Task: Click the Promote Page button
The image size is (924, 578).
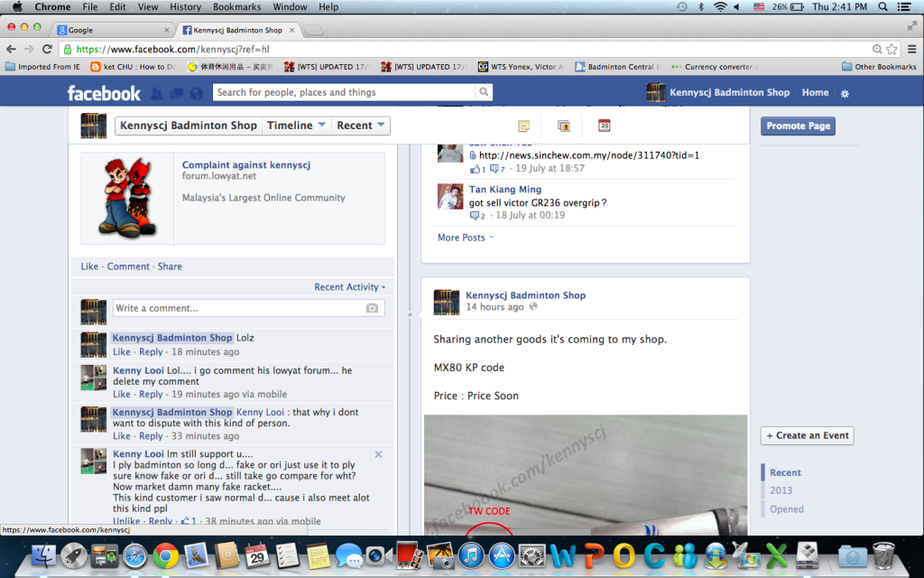Action: pos(798,126)
